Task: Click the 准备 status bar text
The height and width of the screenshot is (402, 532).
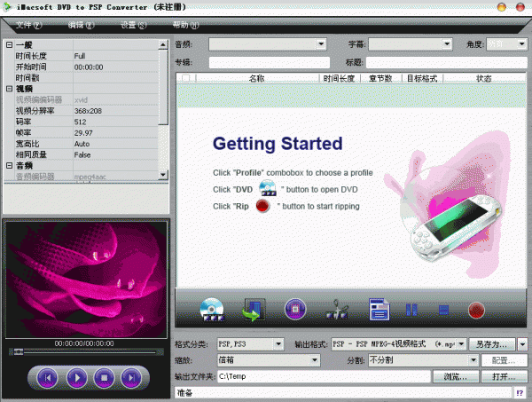Action: (x=185, y=393)
